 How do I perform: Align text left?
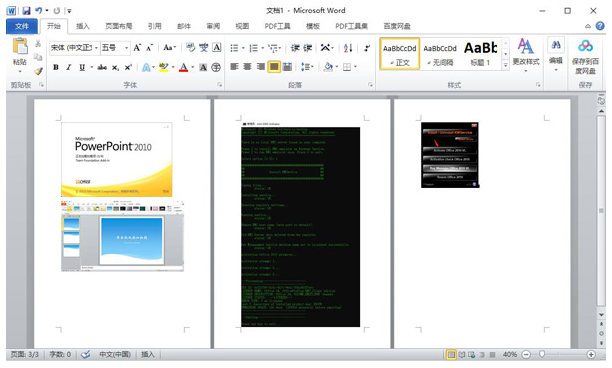(x=234, y=67)
